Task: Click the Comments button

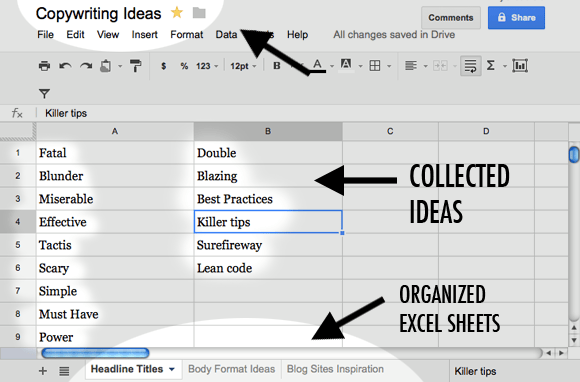Action: (451, 18)
